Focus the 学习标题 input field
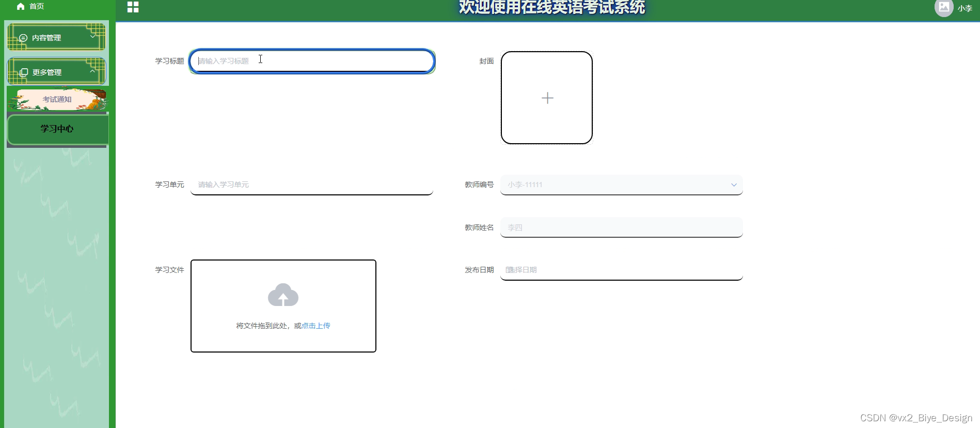Viewport: 980px width, 428px height. pyautogui.click(x=312, y=61)
